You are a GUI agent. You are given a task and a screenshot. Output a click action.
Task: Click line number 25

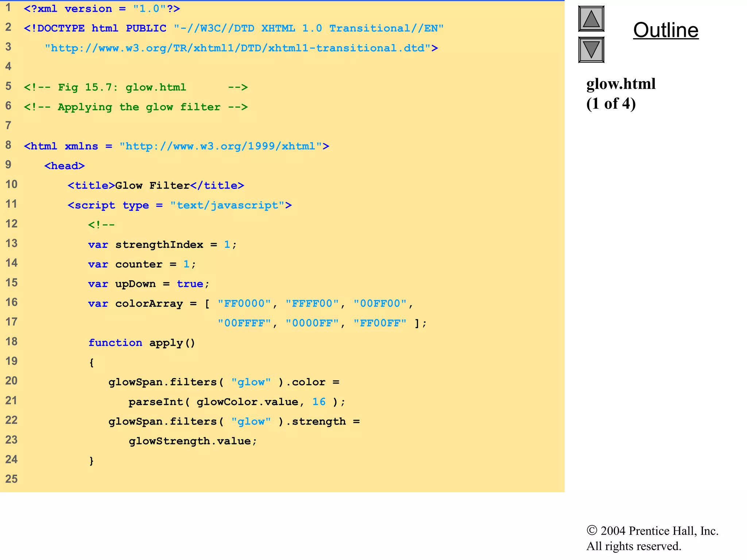click(x=11, y=479)
